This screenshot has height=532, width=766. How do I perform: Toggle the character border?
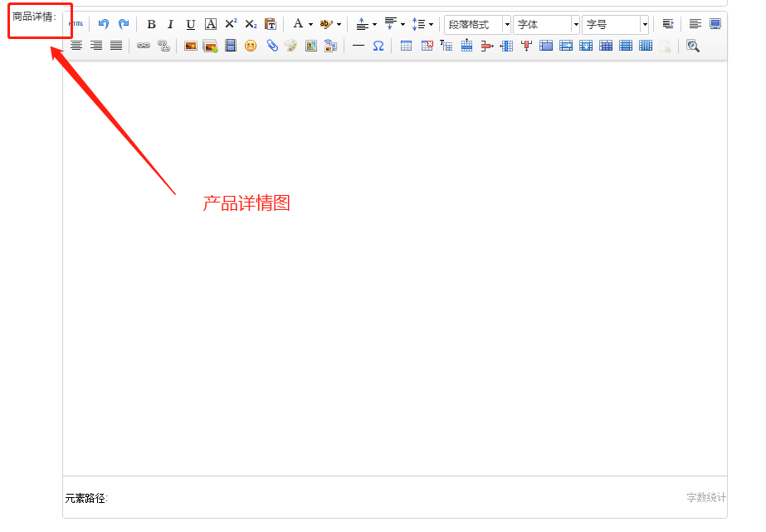coord(211,23)
